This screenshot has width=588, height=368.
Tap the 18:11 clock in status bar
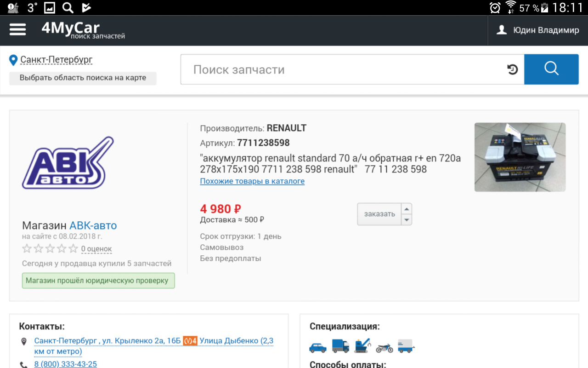(567, 7)
